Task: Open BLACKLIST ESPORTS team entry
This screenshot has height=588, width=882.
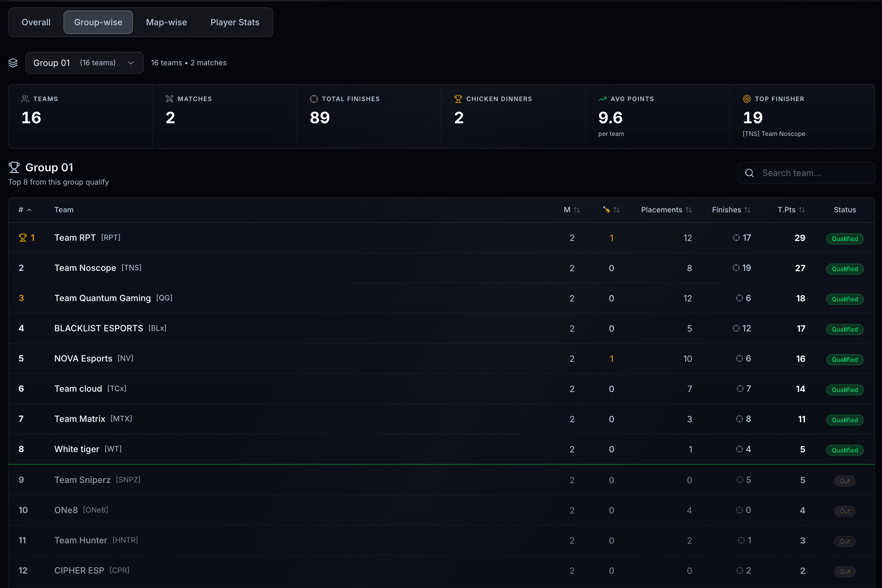Action: [99, 328]
